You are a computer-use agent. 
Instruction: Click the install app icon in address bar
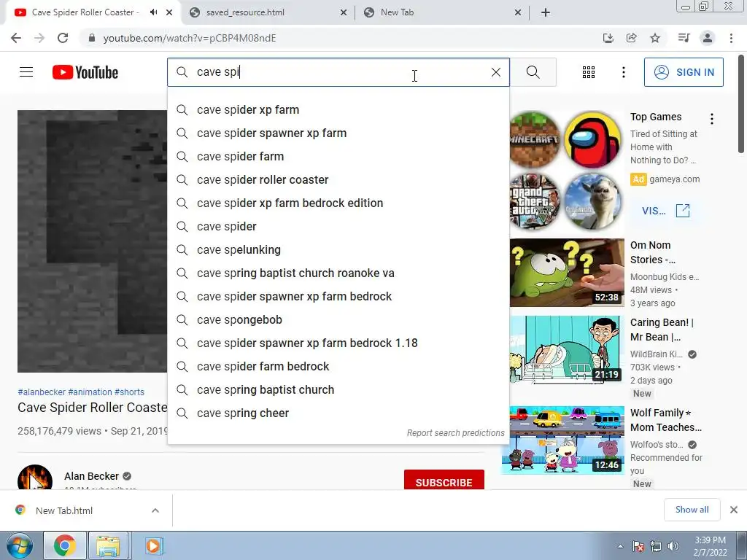click(x=608, y=38)
